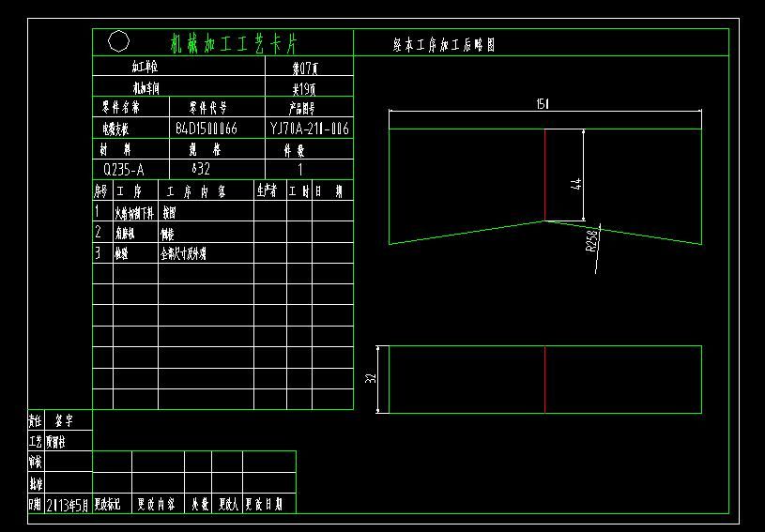Screen dimensions: 765x532
Task: Select process row number 3
Action: 97,252
